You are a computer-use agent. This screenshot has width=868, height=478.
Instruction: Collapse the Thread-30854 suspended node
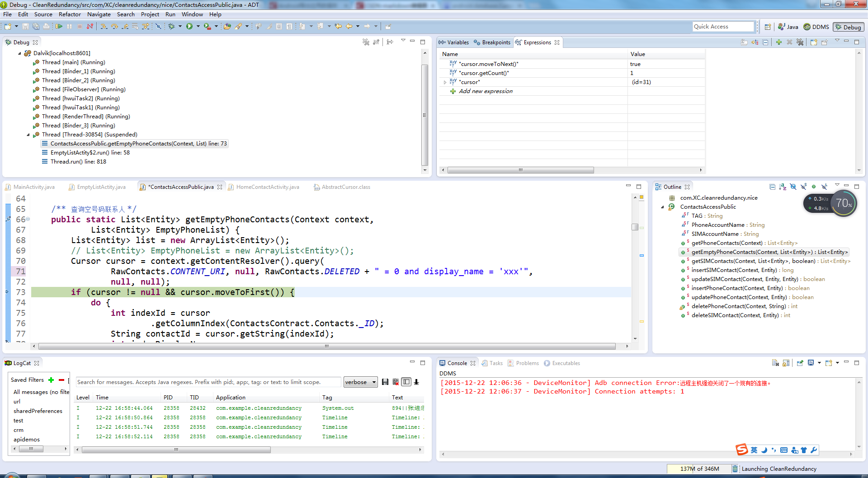coord(28,135)
